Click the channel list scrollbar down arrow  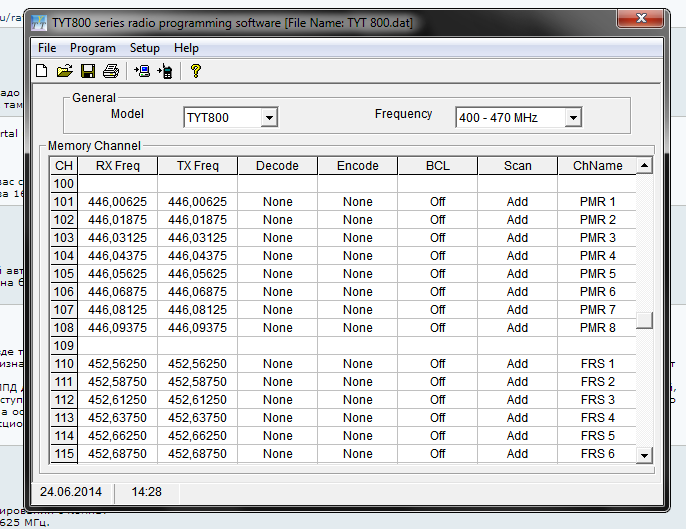pos(645,455)
